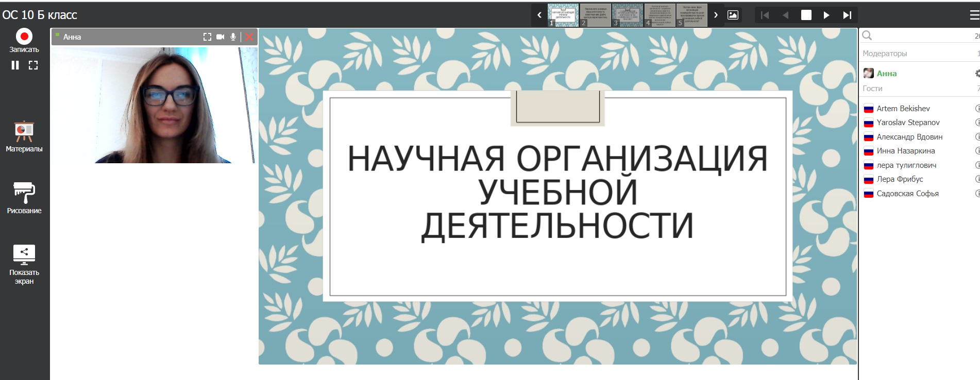Click the participant search field
This screenshot has width=980, height=380.
click(917, 36)
